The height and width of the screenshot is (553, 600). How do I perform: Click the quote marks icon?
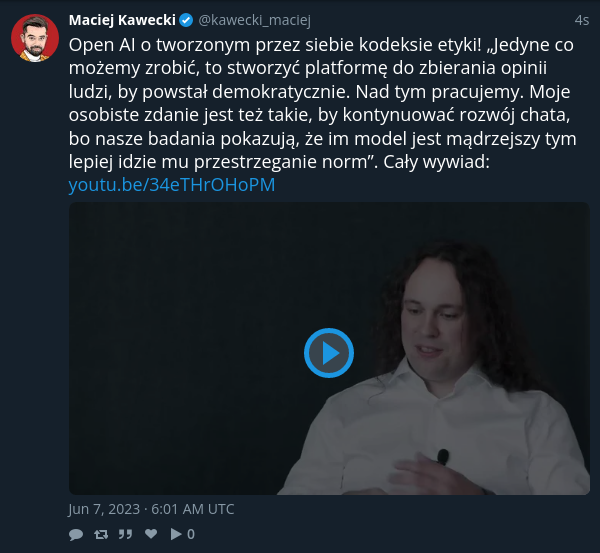click(x=125, y=534)
